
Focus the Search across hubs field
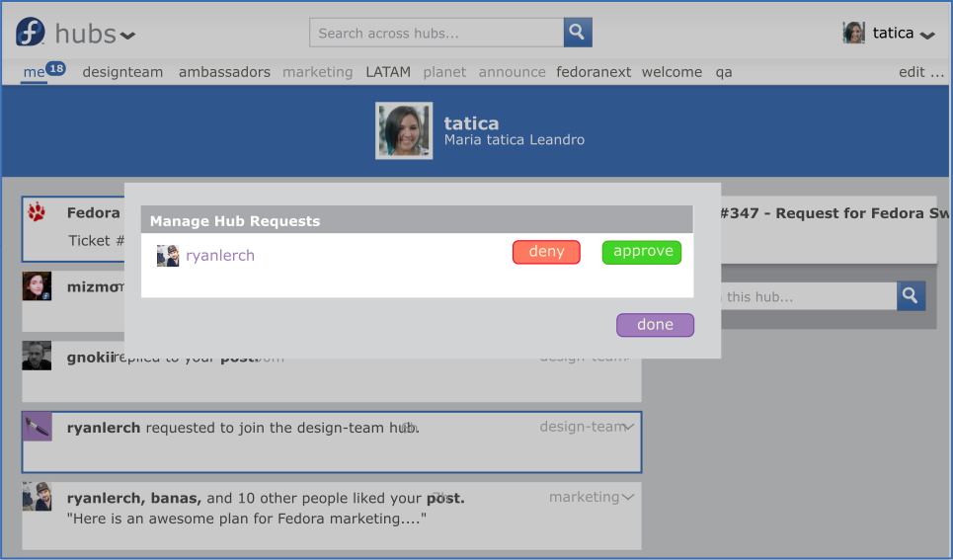click(437, 33)
